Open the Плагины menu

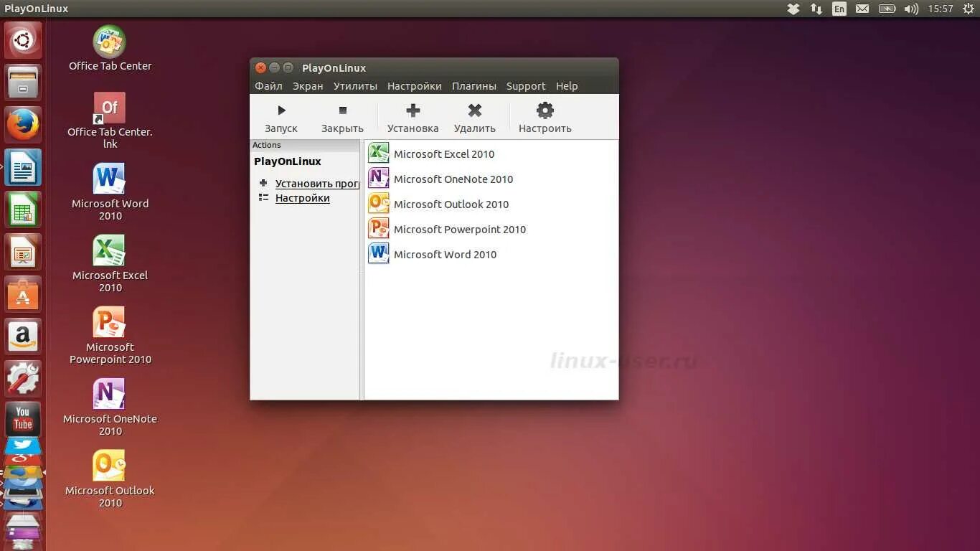[474, 86]
